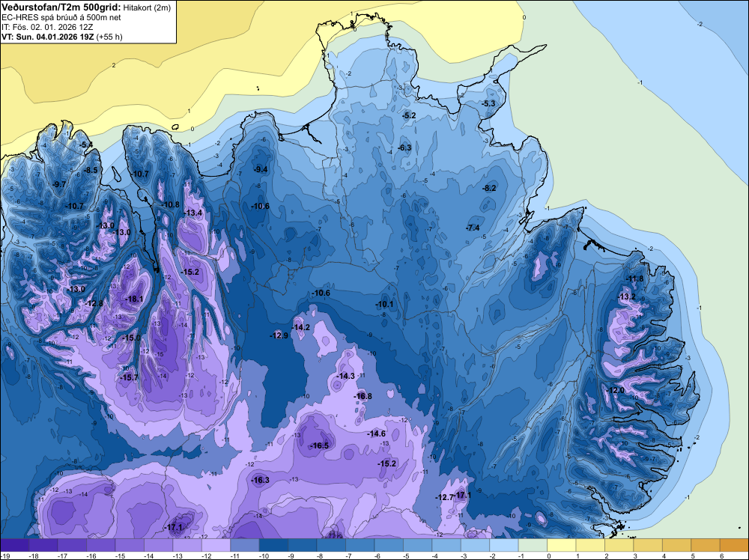
Task: Click the '-19' value on the color scale
Action: pos(4,556)
